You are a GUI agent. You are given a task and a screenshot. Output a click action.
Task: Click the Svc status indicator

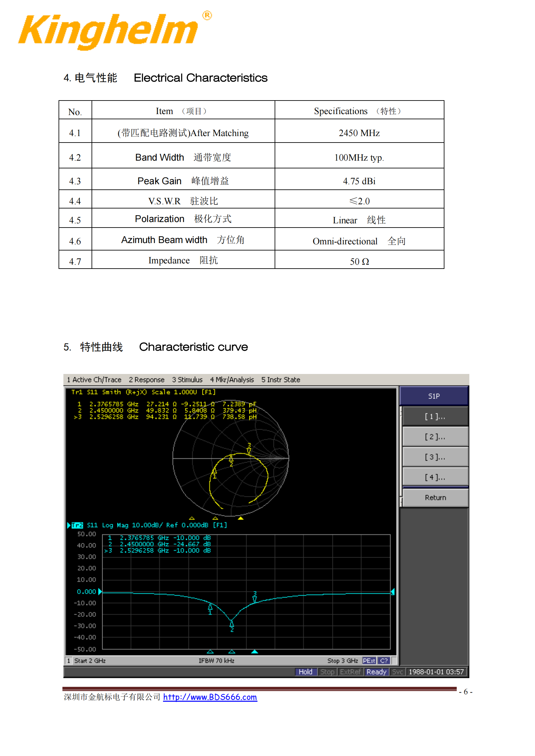(x=397, y=672)
